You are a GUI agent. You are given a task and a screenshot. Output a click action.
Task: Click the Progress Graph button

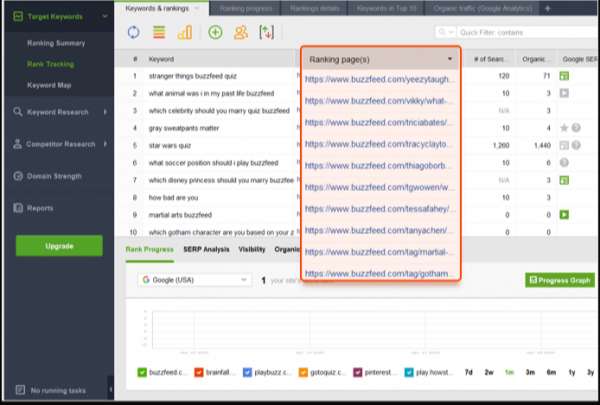(560, 280)
